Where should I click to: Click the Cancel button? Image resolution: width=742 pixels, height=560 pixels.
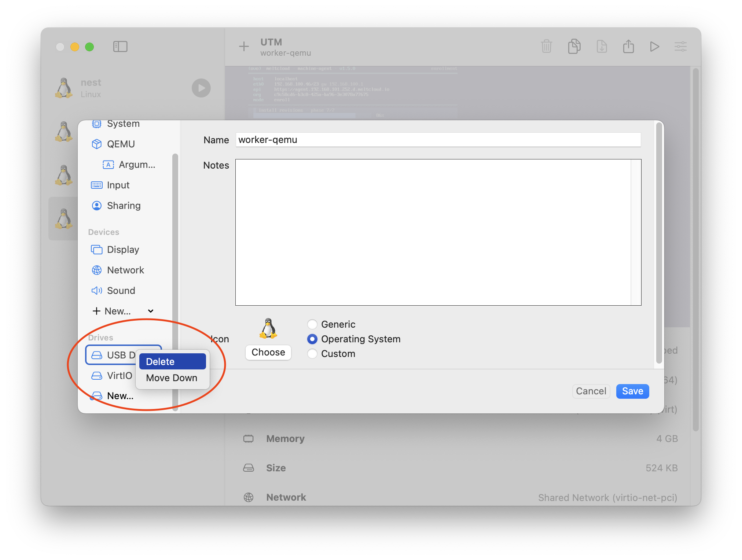pos(591,391)
